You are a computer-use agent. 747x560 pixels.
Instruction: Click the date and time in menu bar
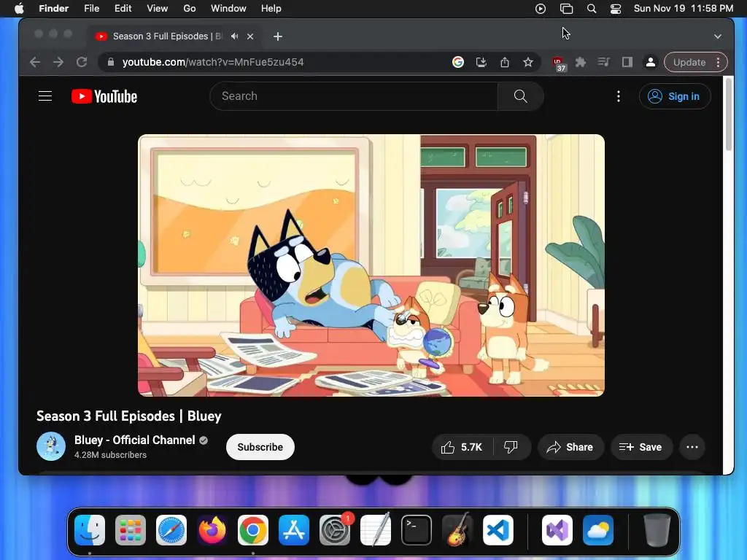[683, 9]
